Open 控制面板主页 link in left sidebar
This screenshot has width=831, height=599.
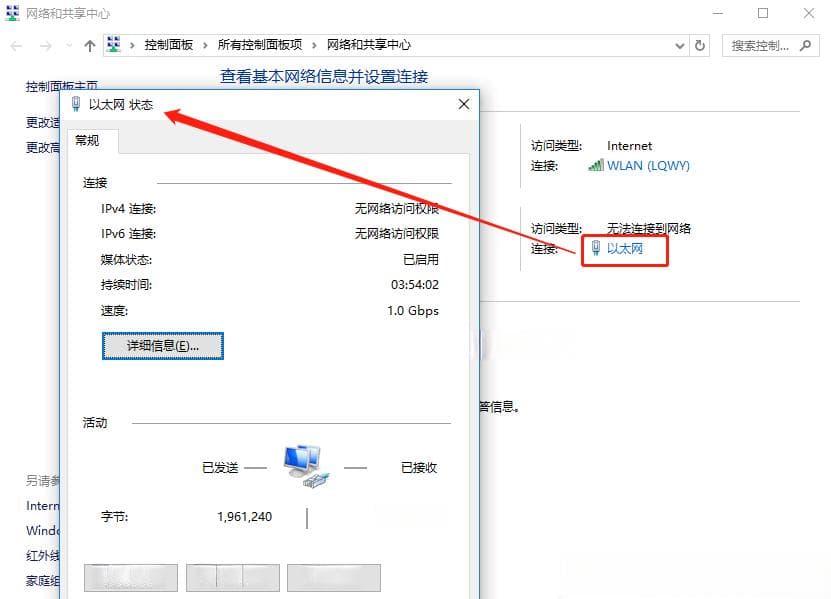(61, 86)
